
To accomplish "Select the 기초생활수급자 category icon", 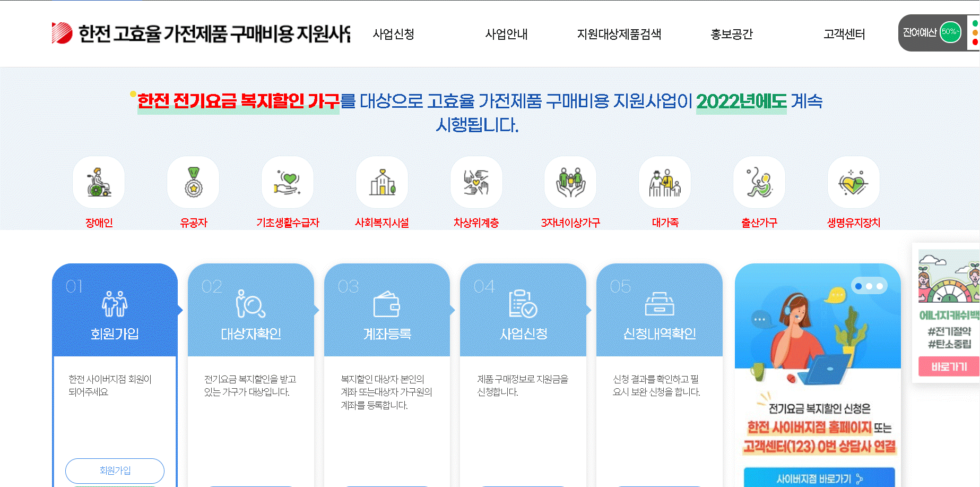I will click(x=288, y=182).
